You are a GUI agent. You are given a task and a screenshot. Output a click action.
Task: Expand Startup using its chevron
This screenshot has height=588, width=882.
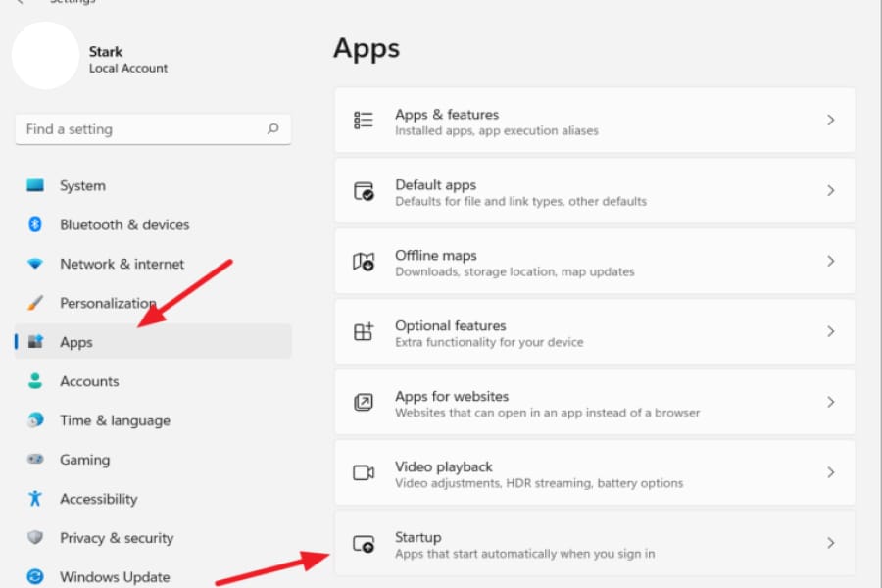pos(830,543)
